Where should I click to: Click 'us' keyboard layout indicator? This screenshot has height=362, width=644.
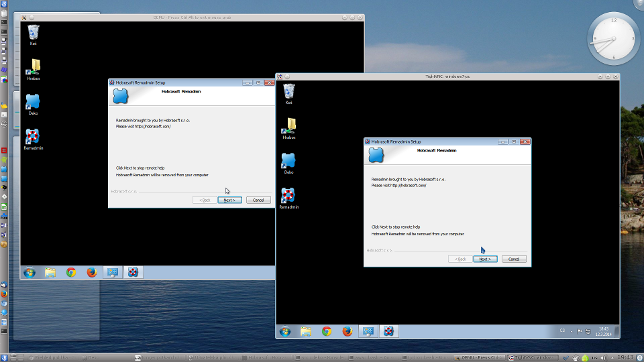click(x=594, y=358)
